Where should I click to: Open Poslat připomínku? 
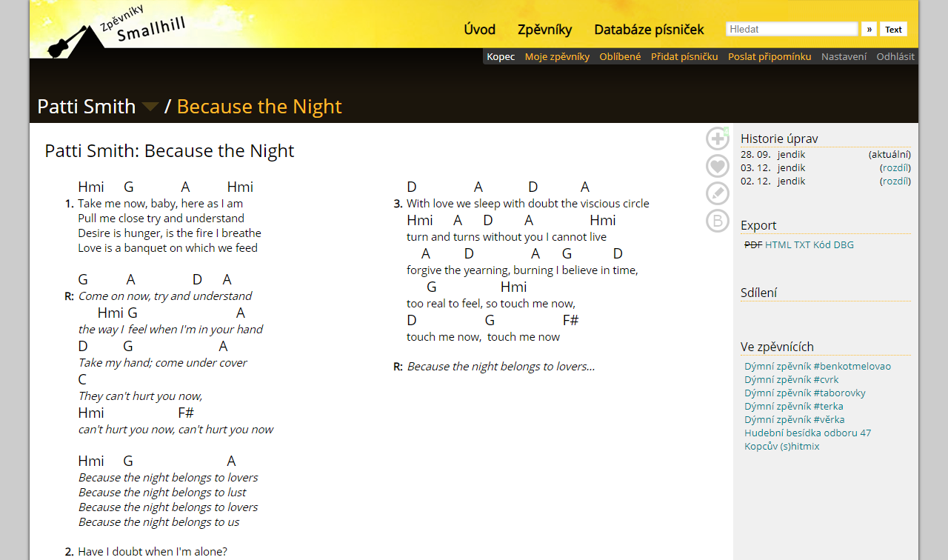770,56
